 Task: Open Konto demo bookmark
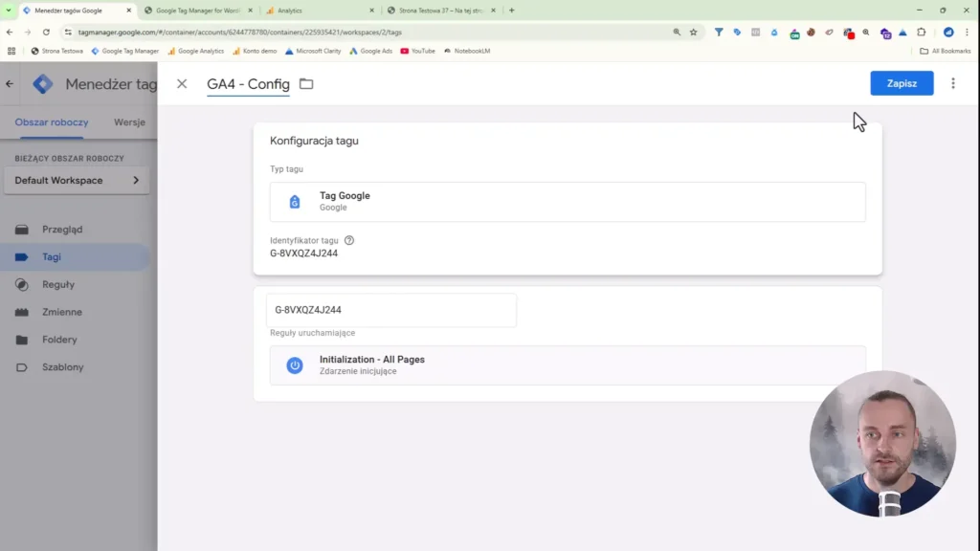tap(255, 52)
